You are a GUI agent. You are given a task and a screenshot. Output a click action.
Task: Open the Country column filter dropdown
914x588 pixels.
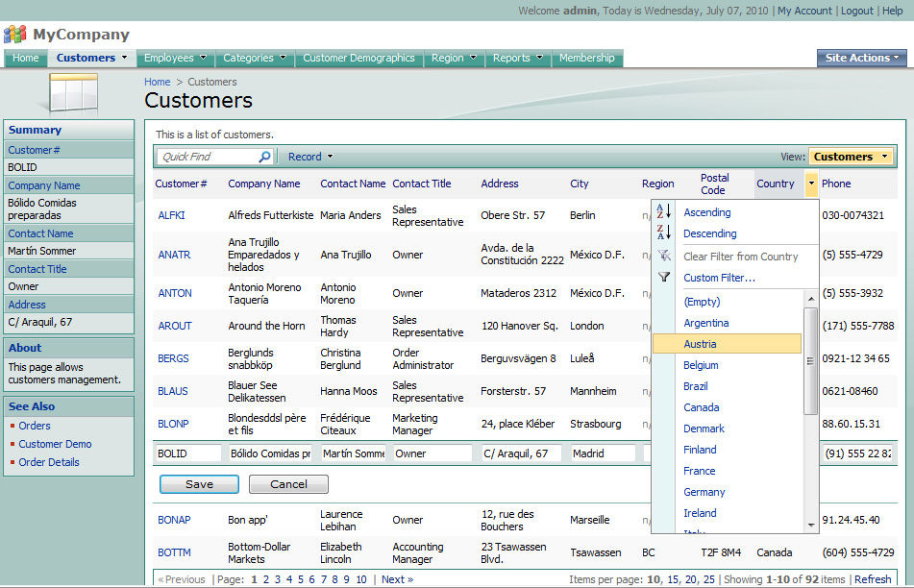coord(810,183)
